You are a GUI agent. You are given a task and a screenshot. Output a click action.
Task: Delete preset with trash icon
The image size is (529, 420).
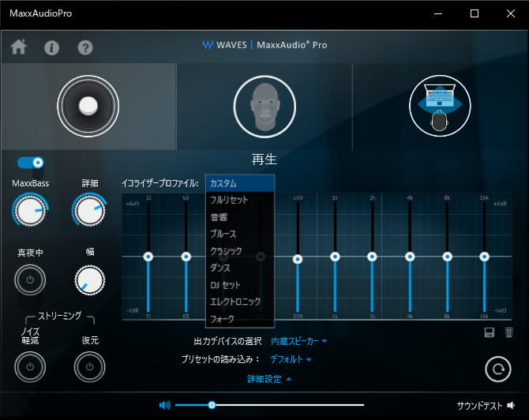coord(509,332)
